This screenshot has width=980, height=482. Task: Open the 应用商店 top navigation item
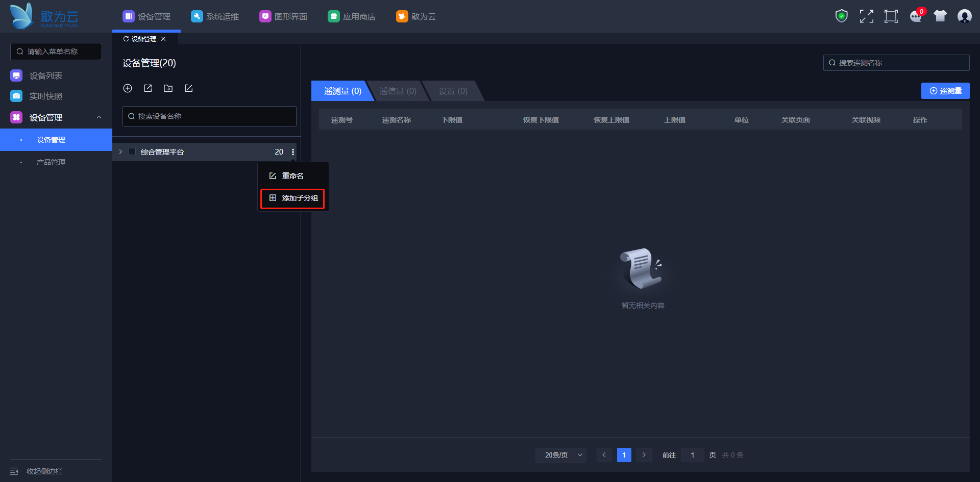point(352,16)
